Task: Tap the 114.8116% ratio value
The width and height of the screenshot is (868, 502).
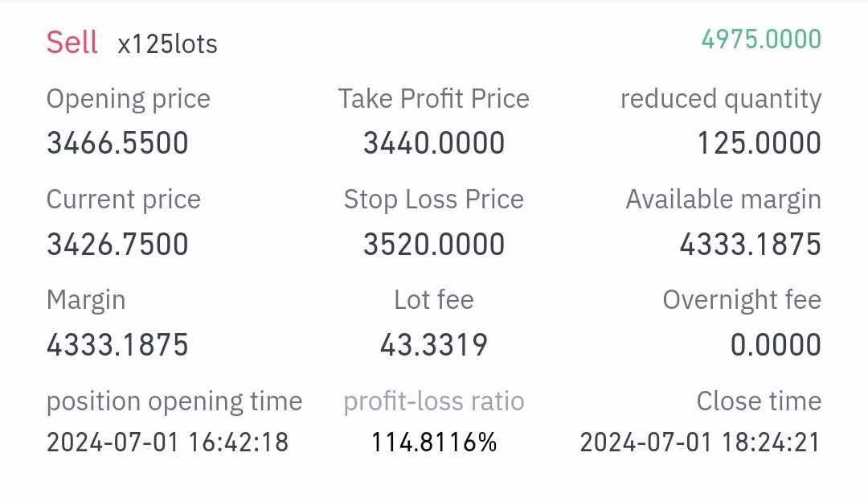Action: pyautogui.click(x=434, y=442)
